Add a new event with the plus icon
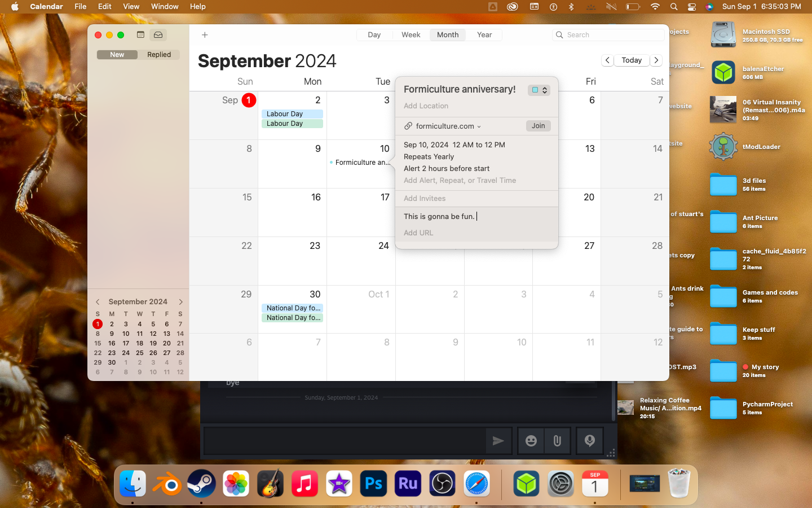 coord(205,35)
